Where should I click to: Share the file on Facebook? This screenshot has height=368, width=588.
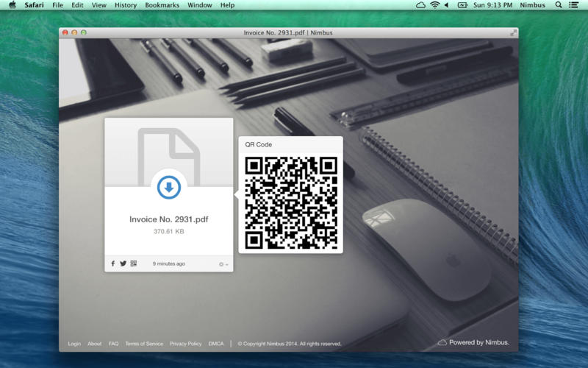click(x=113, y=263)
